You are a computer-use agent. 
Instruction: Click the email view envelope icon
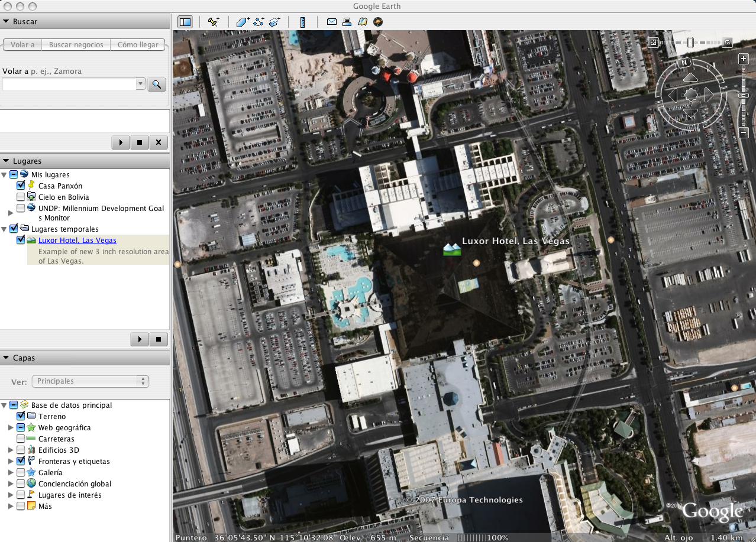point(332,22)
